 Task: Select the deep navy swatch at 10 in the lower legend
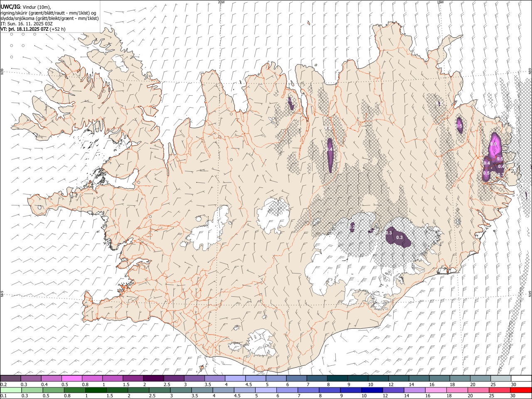372,390
